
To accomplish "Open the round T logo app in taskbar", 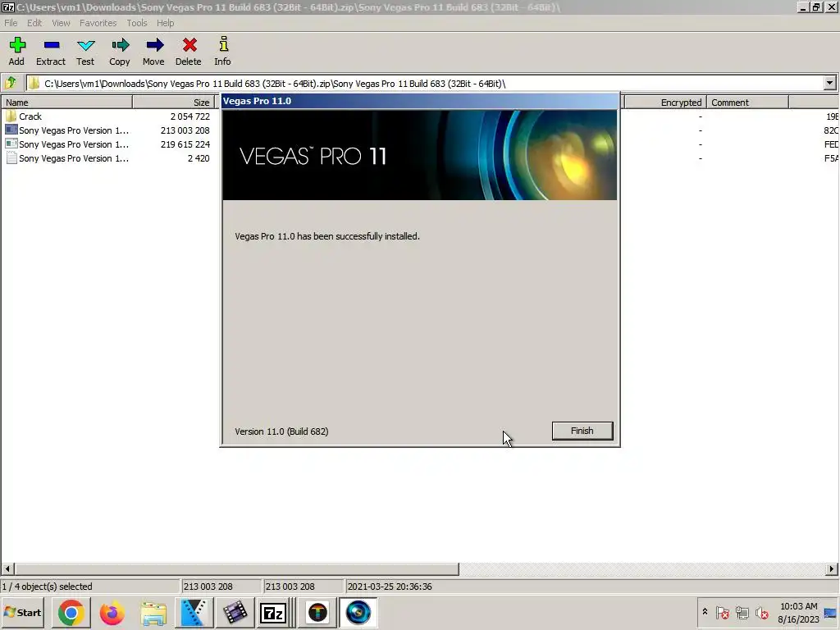I will [317, 613].
